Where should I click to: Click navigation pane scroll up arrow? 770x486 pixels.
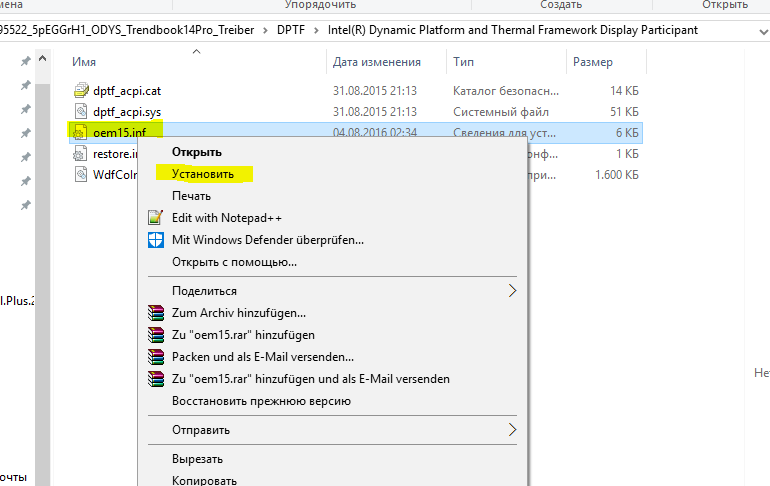click(x=42, y=59)
